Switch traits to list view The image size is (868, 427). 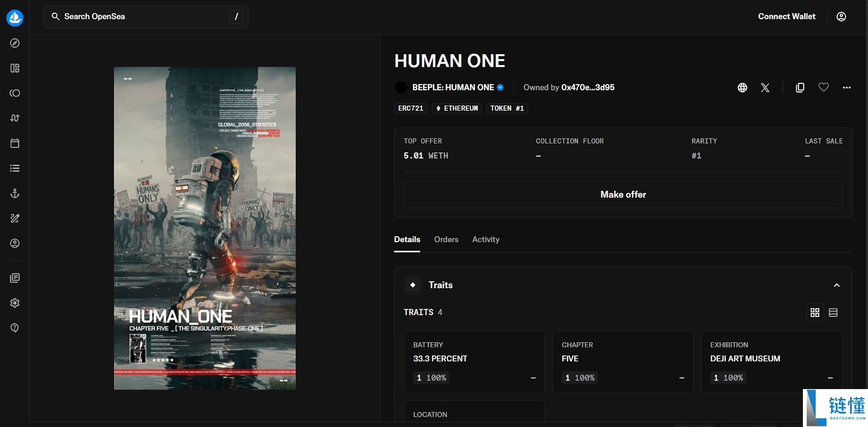pyautogui.click(x=833, y=313)
